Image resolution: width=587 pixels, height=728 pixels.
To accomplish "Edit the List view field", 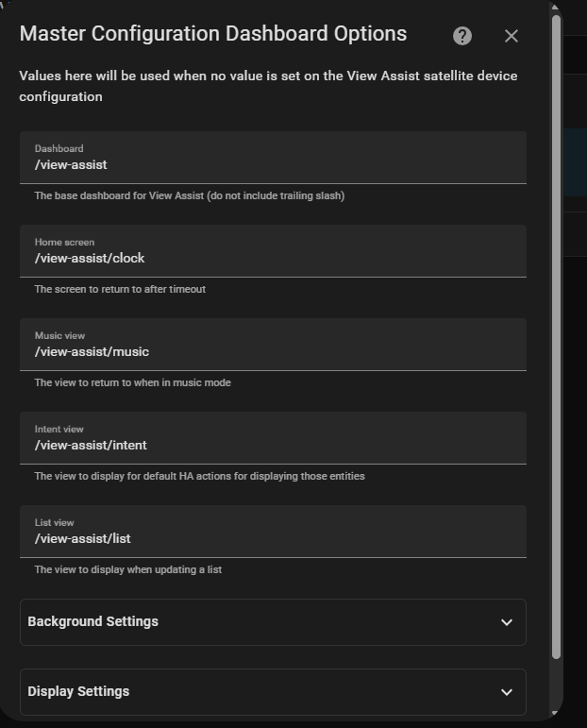I will 273,532.
